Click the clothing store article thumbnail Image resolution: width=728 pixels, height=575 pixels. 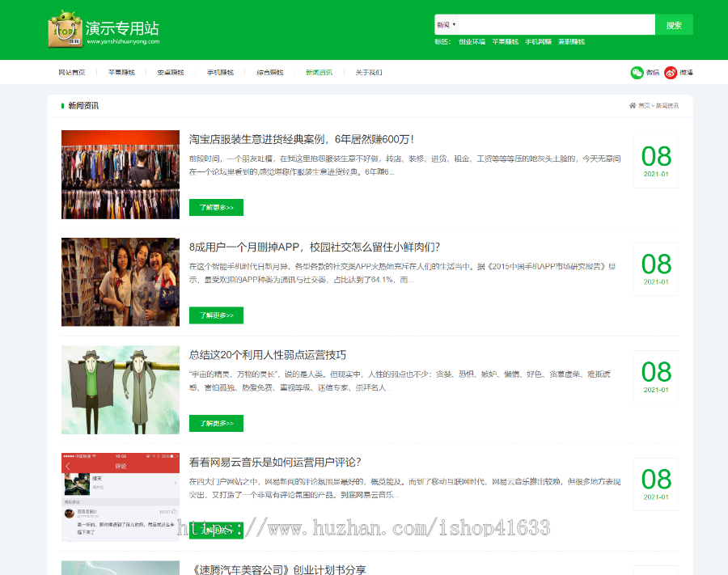[121, 175]
